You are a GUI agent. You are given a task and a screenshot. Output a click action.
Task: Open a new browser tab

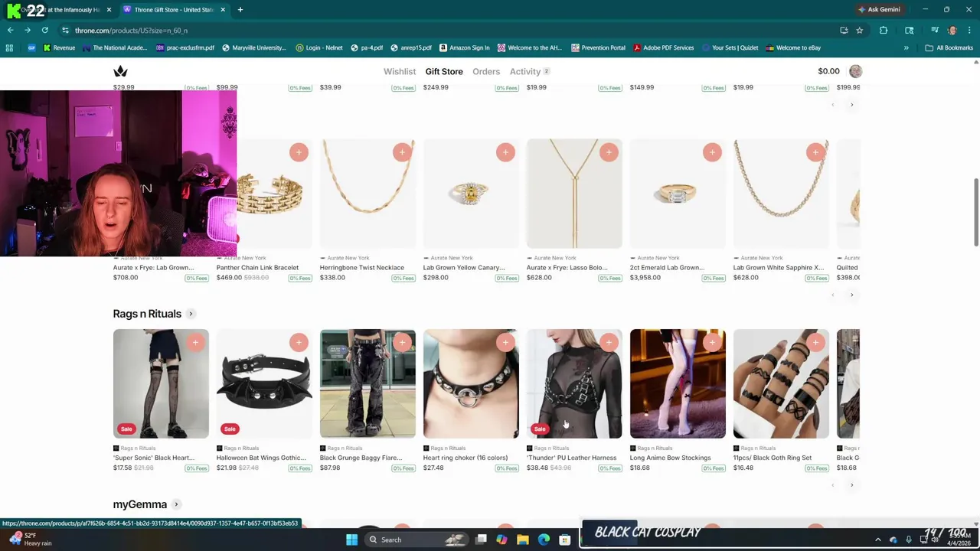click(x=240, y=9)
